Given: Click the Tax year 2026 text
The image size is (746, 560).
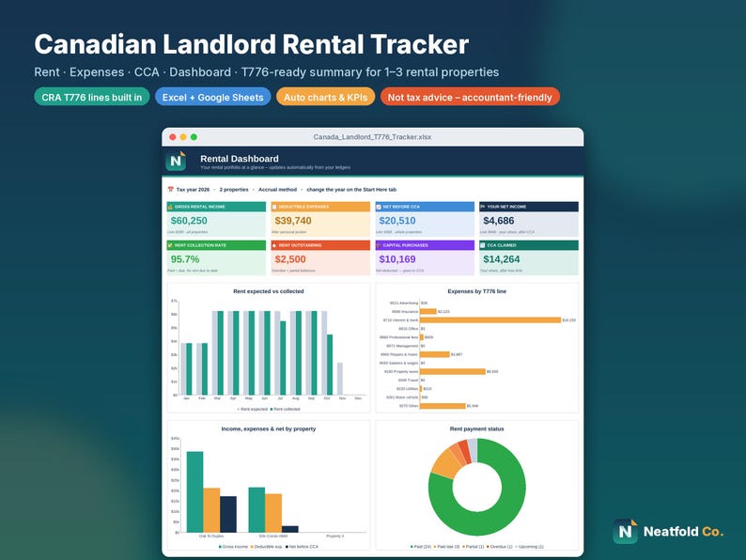Looking at the screenshot, I should click(x=193, y=190).
